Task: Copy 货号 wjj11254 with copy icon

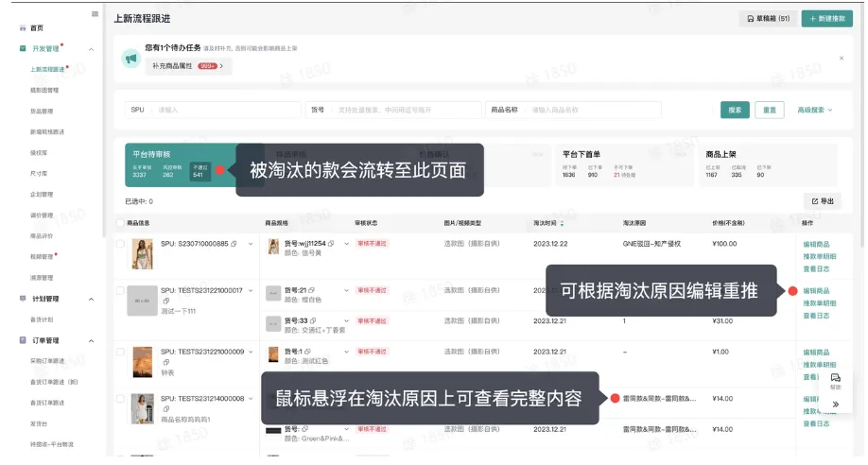Action: [331, 244]
